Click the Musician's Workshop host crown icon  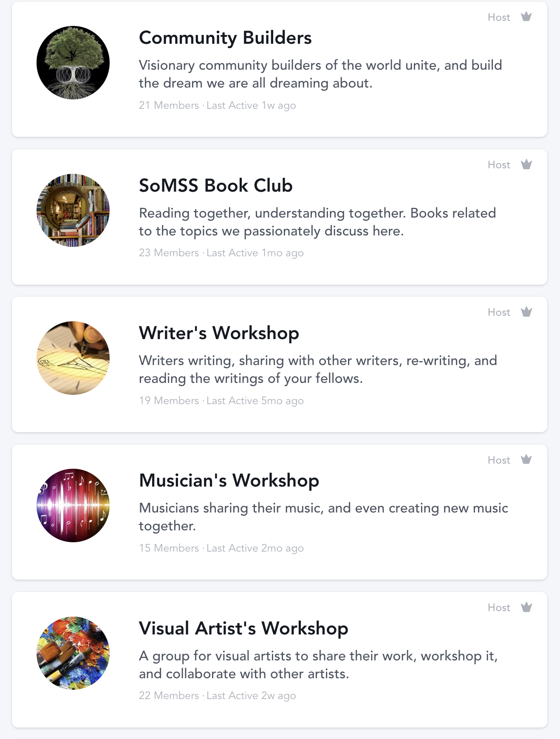526,459
